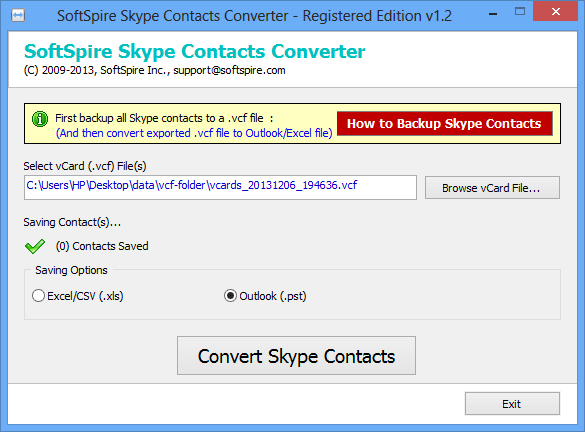Click the Excel/CSV (.xls) label text

pyautogui.click(x=85, y=296)
